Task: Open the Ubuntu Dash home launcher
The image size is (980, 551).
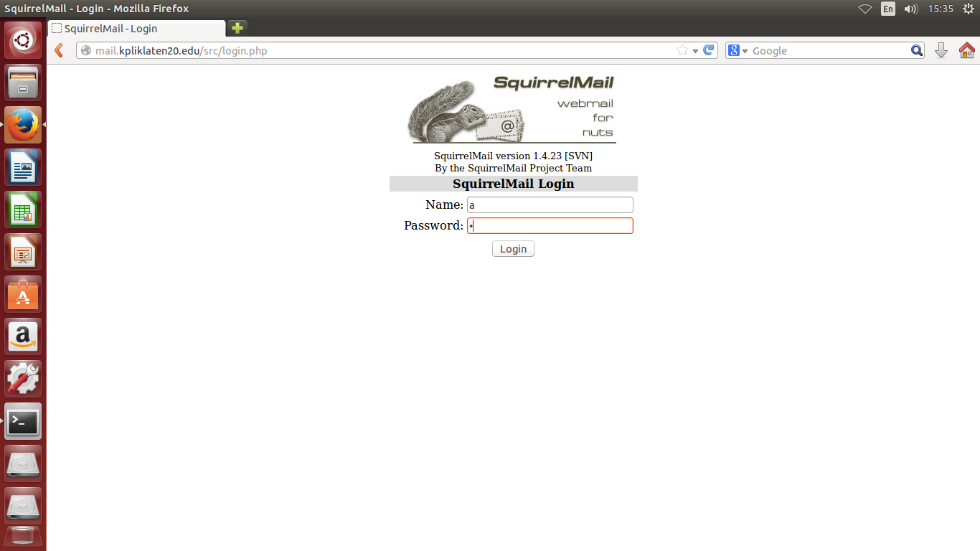Action: click(23, 39)
